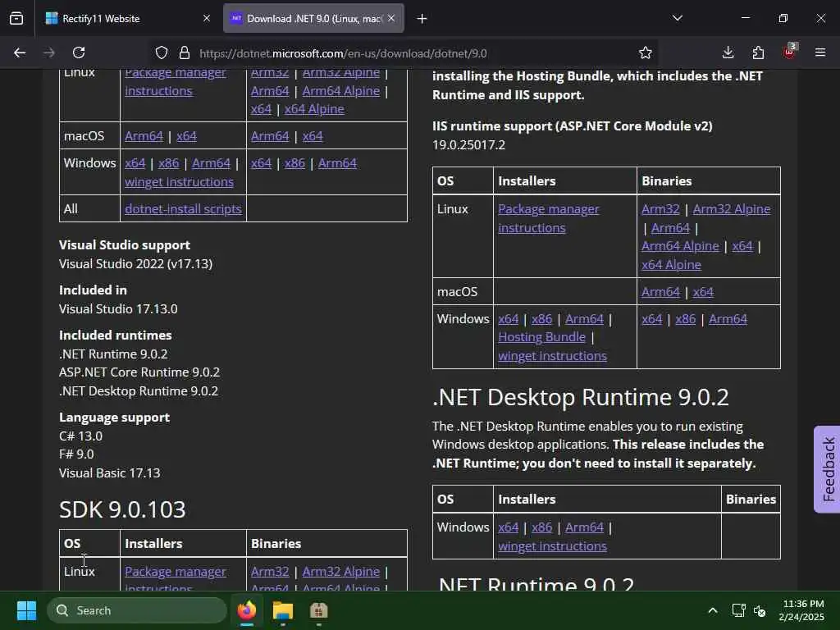
Task: Download ASP.NET Core Windows Arm64 binary
Action: coord(728,319)
